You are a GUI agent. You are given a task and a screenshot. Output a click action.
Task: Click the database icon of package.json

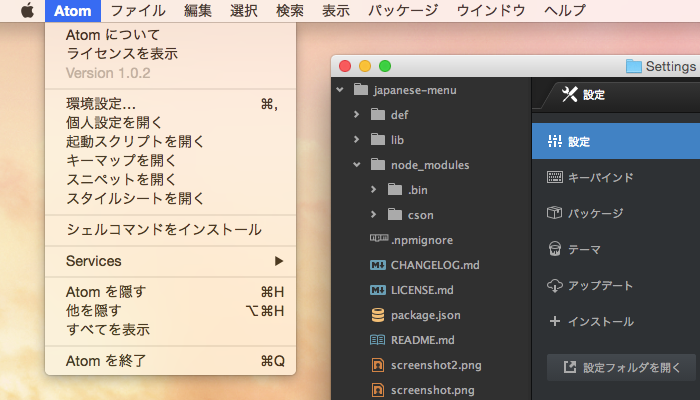tap(378, 315)
